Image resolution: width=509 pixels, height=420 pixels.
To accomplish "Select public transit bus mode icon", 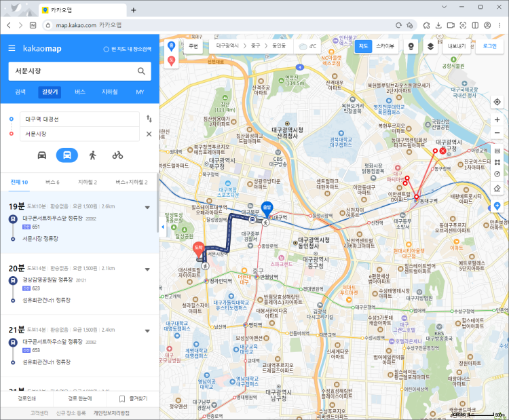I will click(67, 155).
